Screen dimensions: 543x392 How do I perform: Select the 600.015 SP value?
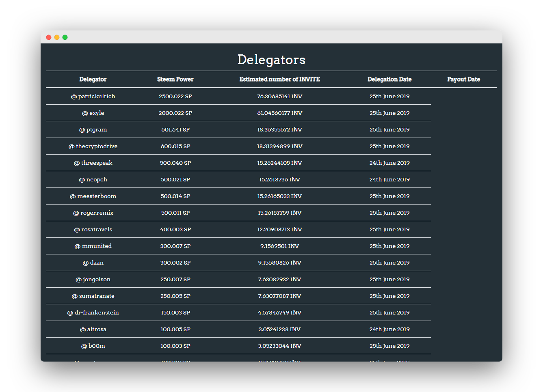[x=175, y=146]
